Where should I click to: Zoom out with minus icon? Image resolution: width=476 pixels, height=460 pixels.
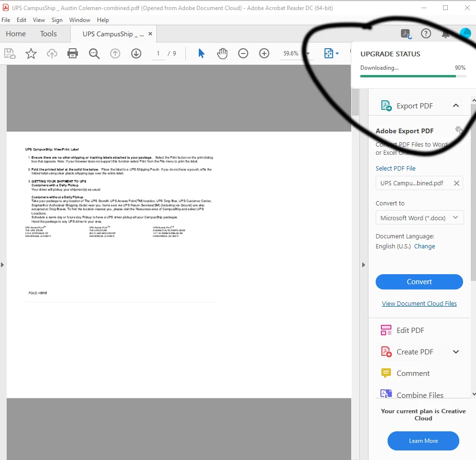243,53
